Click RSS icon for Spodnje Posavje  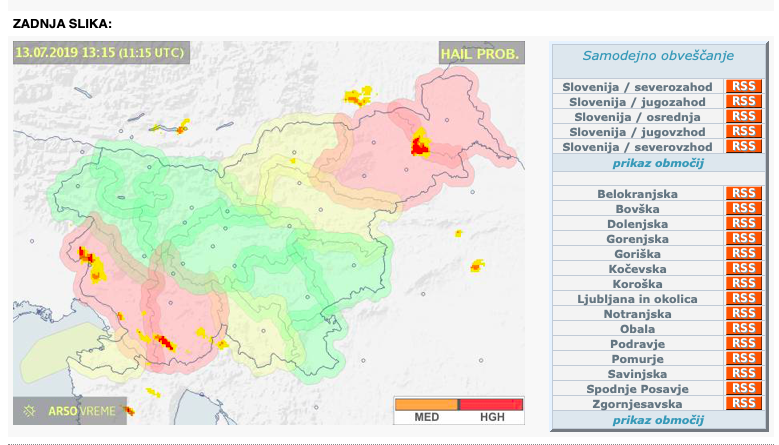click(743, 388)
